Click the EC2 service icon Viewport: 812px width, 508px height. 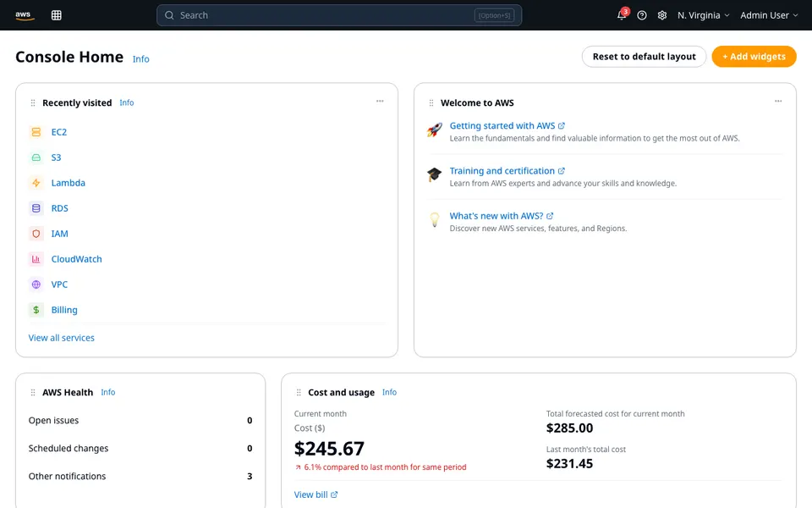pyautogui.click(x=36, y=132)
